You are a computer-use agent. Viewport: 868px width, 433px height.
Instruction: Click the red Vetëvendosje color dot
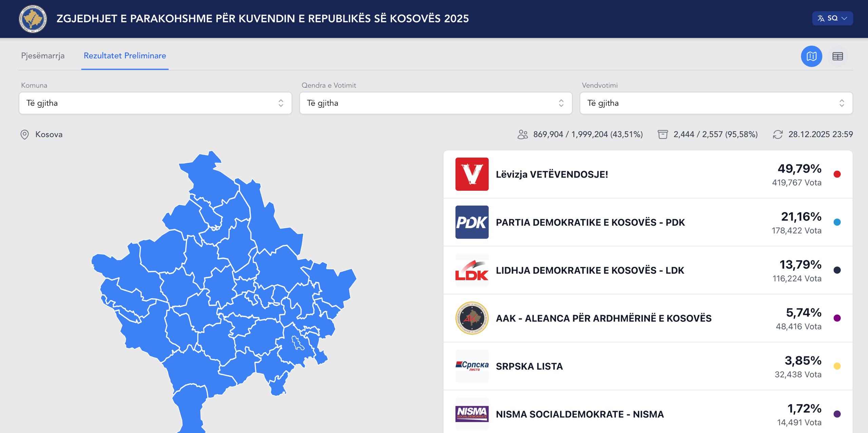[x=837, y=174]
